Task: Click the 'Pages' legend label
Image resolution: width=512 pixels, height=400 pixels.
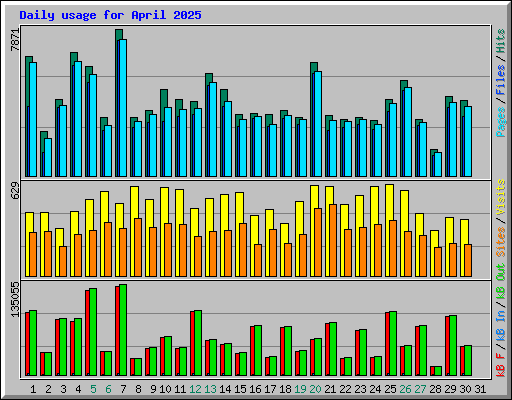Action: click(x=500, y=122)
